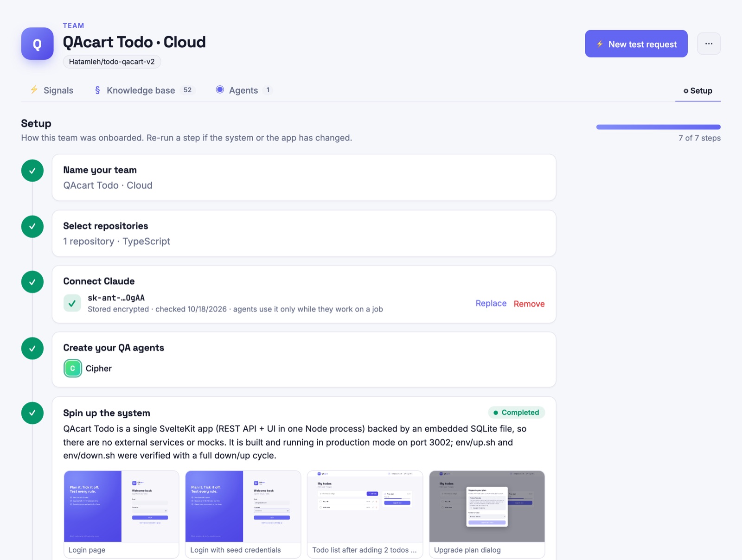Click the lightning icon beside Signals
Viewport: 742px width, 560px height.
point(34,90)
